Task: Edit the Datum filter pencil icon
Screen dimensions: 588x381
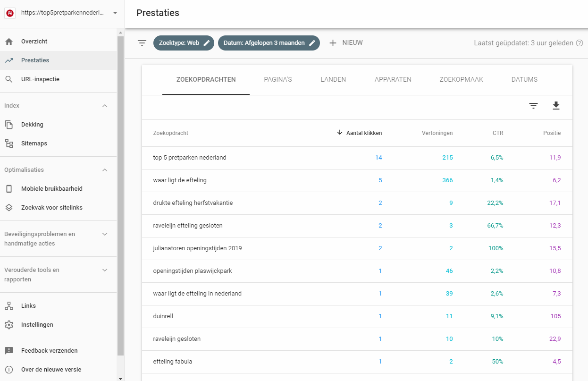Action: [312, 43]
